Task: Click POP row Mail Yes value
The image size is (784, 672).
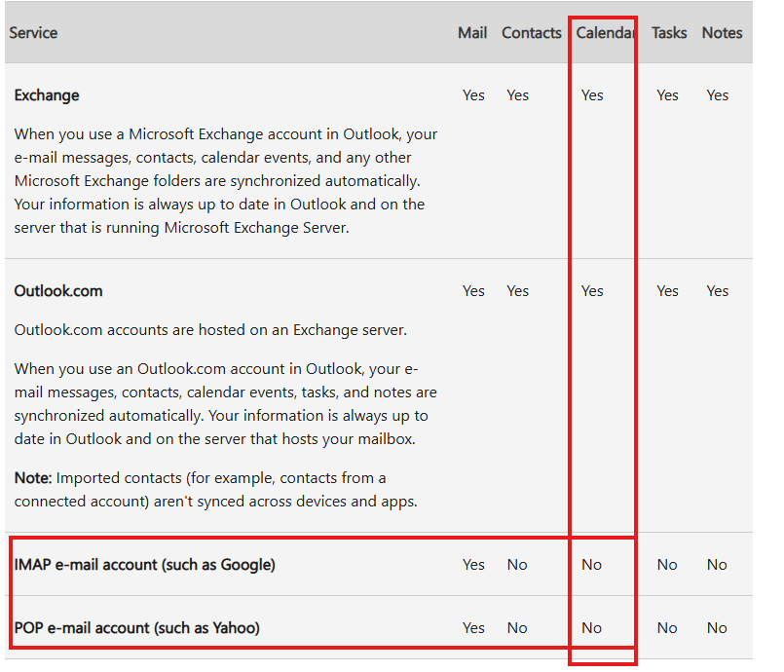Action: click(473, 627)
